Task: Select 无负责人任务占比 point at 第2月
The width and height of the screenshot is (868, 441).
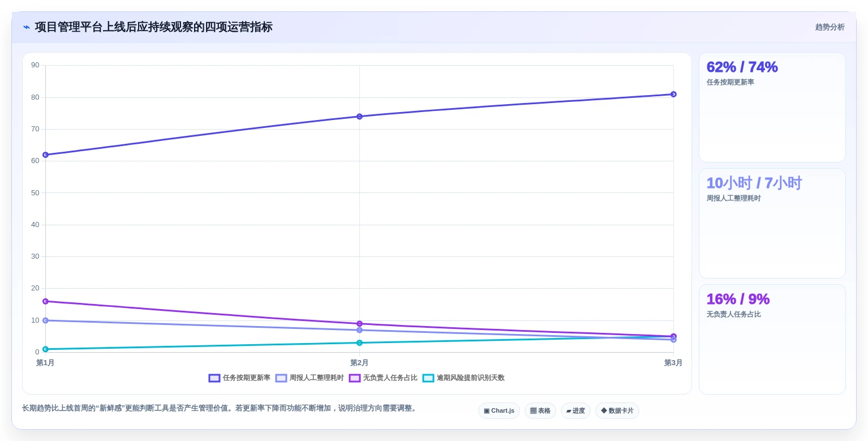Action: coord(359,324)
